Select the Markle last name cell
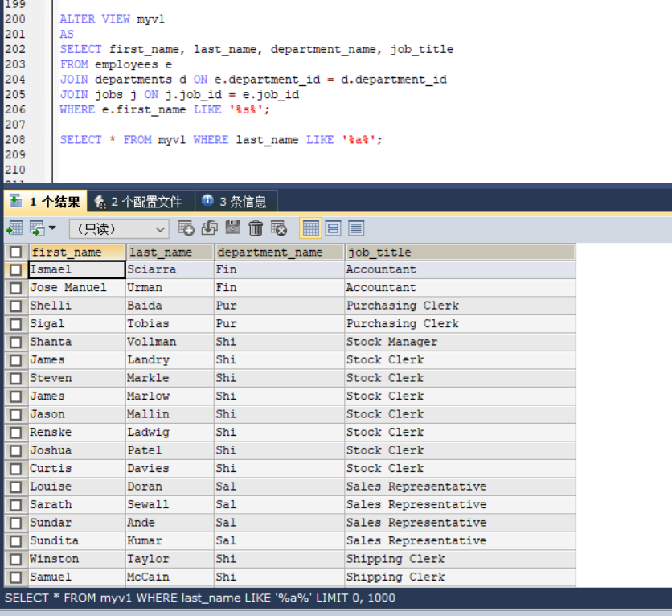The image size is (672, 616). 170,378
